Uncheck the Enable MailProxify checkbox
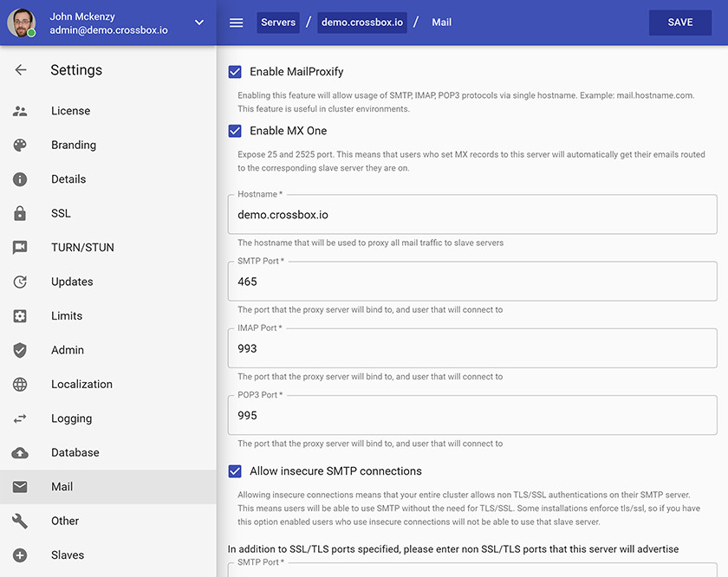Image resolution: width=728 pixels, height=577 pixels. pyautogui.click(x=235, y=72)
